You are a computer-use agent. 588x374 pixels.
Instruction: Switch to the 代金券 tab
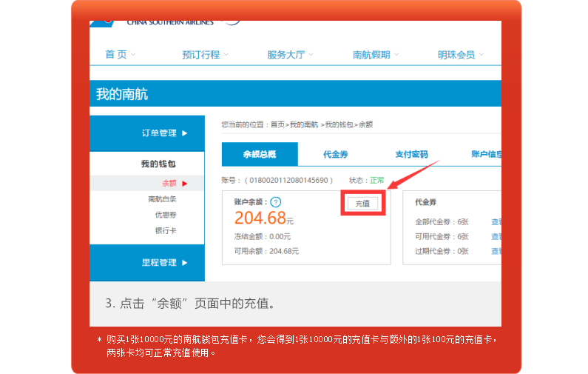335,154
